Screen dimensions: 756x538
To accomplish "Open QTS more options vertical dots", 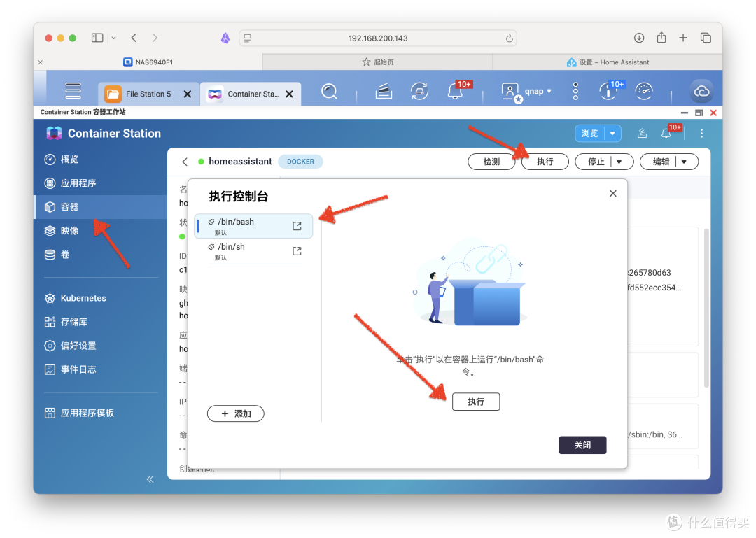I will tap(575, 91).
